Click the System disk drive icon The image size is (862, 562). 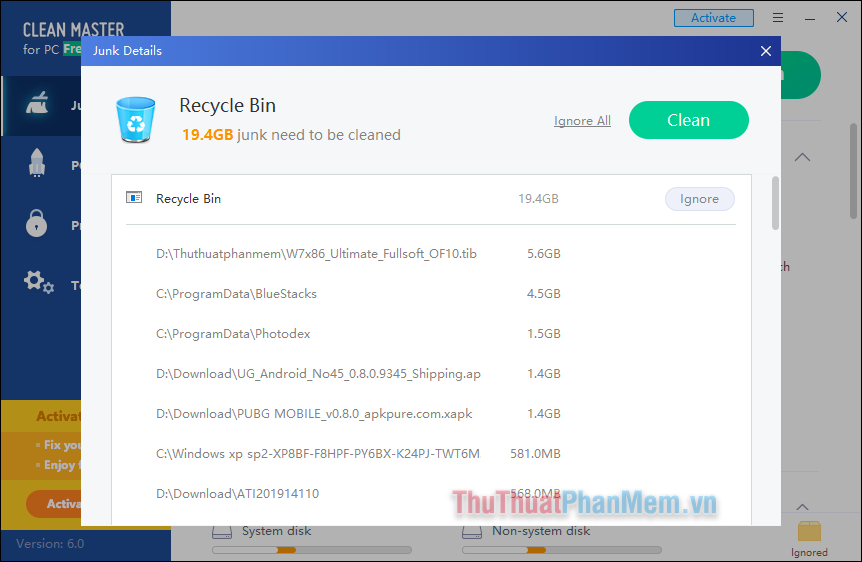222,531
